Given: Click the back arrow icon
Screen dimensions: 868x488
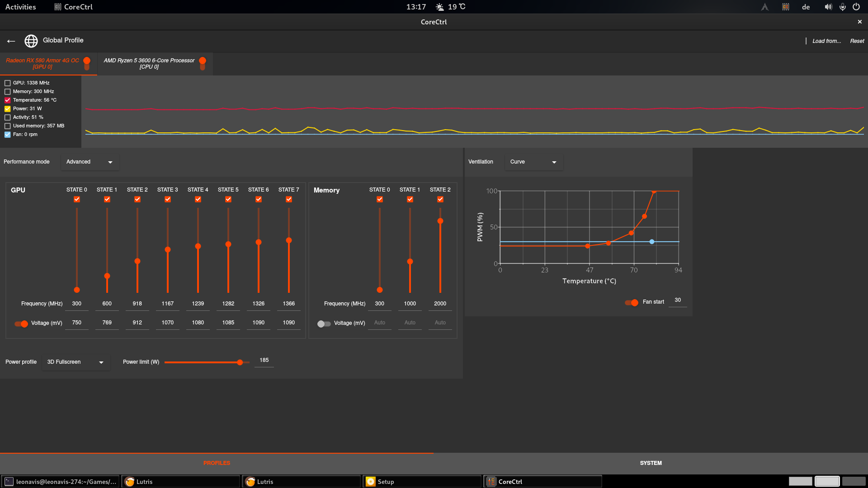Looking at the screenshot, I should pos(11,41).
